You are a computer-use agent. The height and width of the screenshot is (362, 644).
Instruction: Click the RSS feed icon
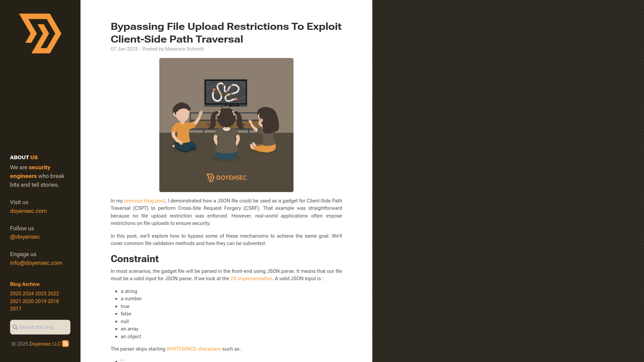coord(65,344)
